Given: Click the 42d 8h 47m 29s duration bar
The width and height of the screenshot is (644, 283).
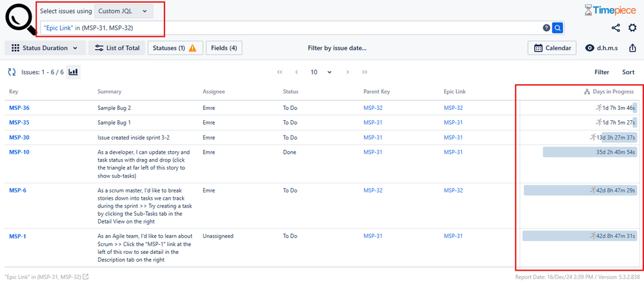Looking at the screenshot, I should tap(580, 191).
